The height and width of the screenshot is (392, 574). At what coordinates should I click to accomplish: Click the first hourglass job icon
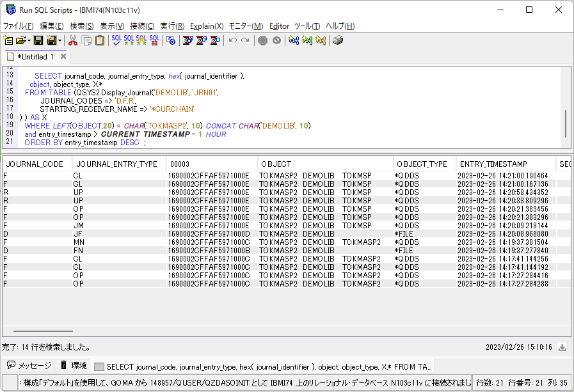coord(187,40)
